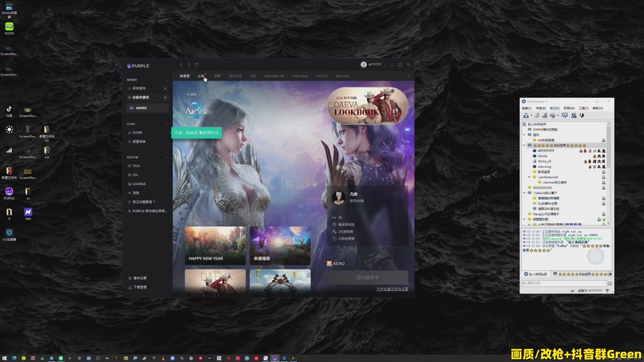Screen dimensions: 644x362
Task: Open the Style Shop tab
Action: pyautogui.click(x=300, y=76)
